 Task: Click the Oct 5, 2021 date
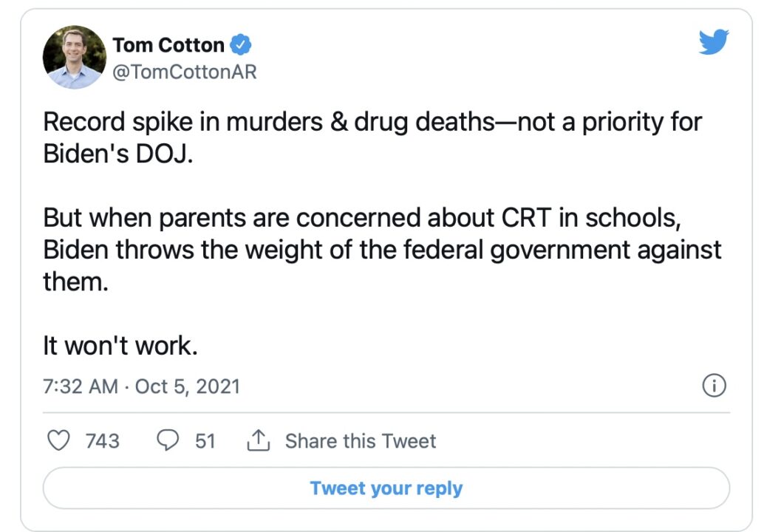pos(188,386)
